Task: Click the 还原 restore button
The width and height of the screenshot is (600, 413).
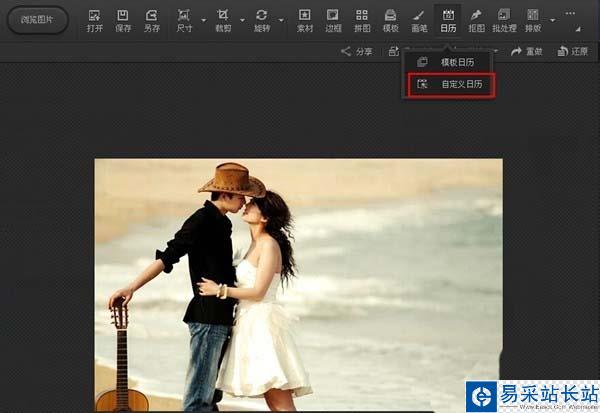Action: (x=572, y=51)
